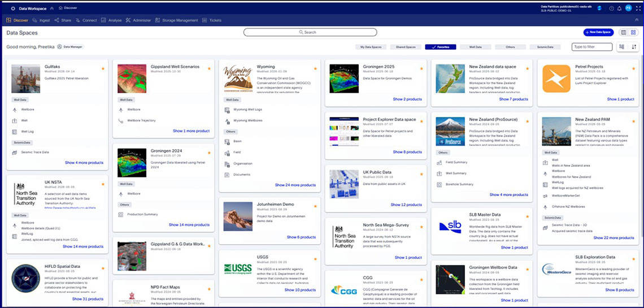Open the advanced filter settings icon

[x=621, y=47]
